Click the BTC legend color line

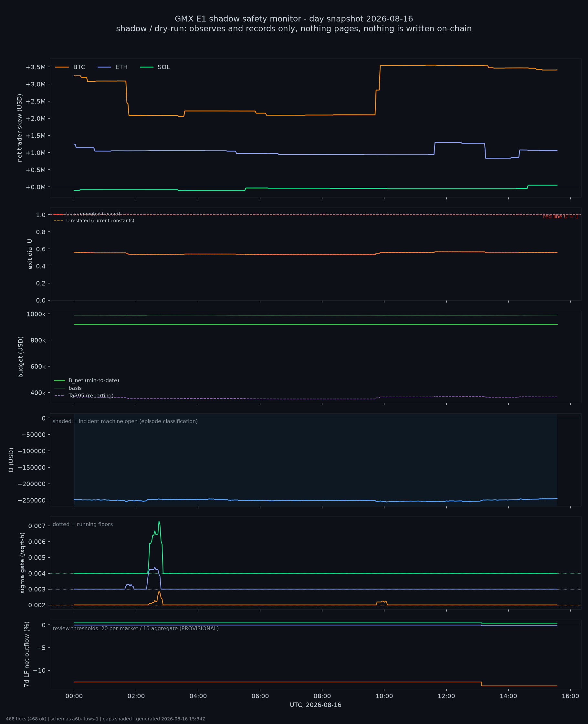pyautogui.click(x=62, y=67)
